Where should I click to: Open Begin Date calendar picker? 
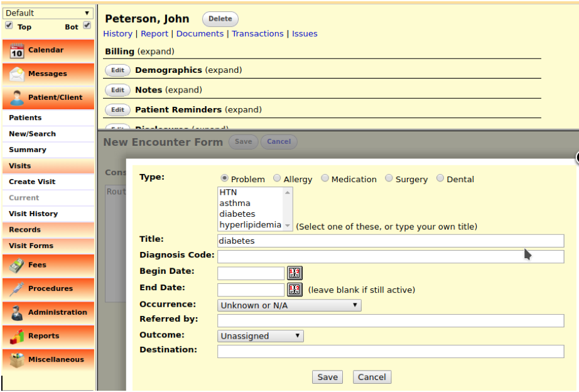coord(295,273)
